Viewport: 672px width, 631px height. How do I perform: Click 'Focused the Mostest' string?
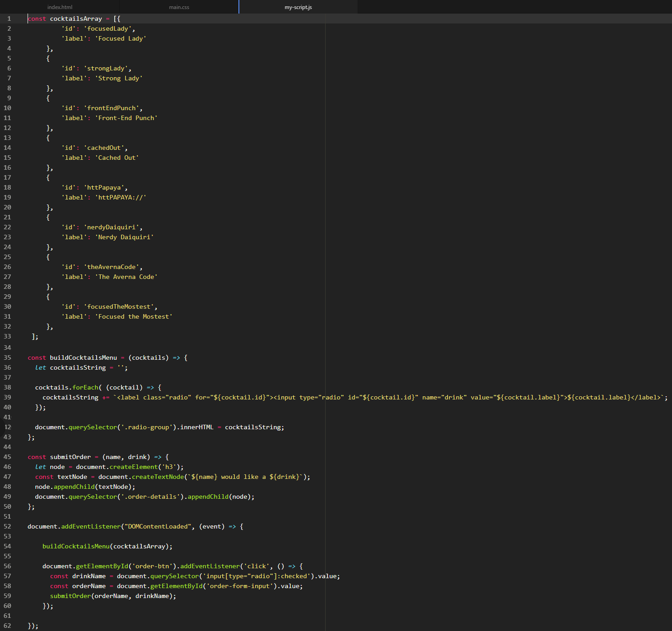[134, 316]
